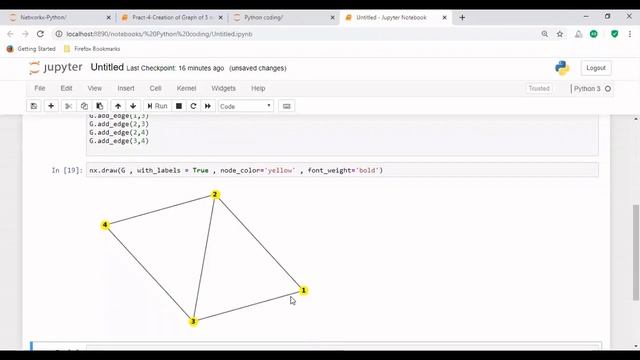Click the kernel idle circle indicator

pyautogui.click(x=608, y=89)
